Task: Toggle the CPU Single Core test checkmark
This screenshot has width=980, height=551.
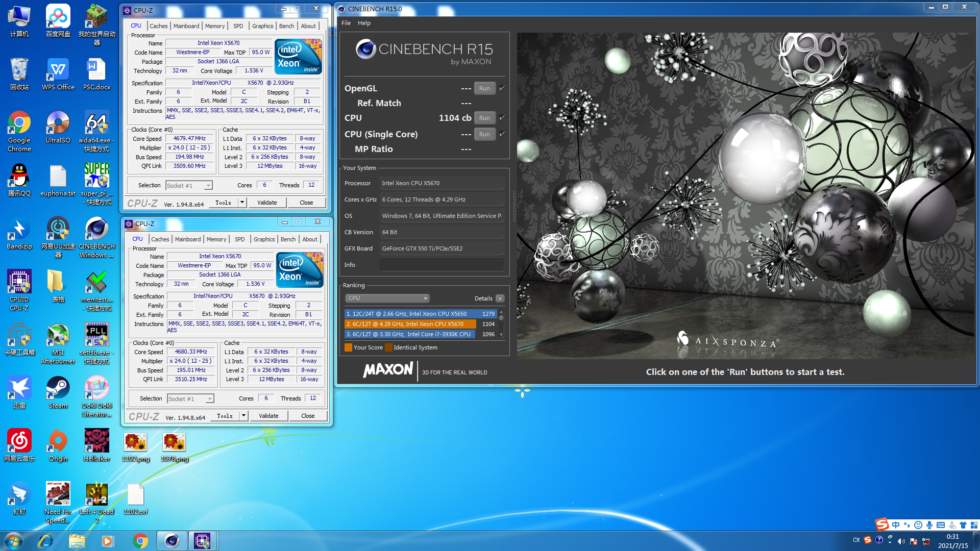Action: point(502,134)
